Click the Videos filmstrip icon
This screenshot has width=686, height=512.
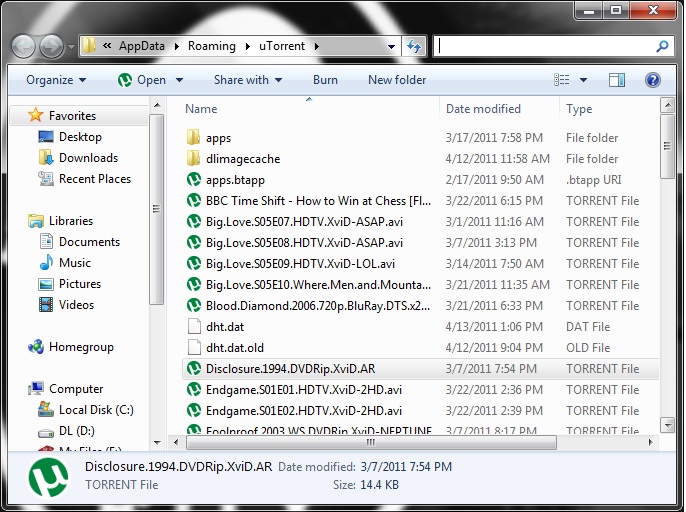pos(46,305)
